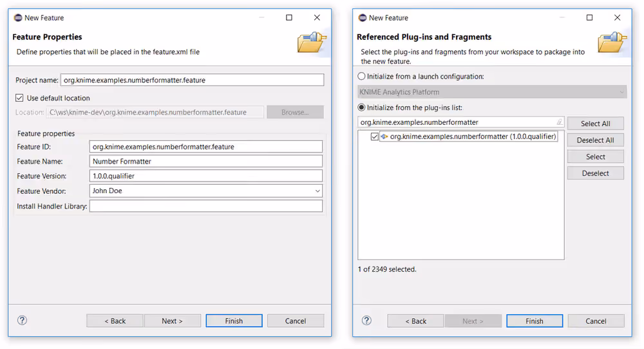Image resolution: width=644 pixels, height=349 pixels.
Task: Focus the Feature Version field
Action: (x=206, y=176)
